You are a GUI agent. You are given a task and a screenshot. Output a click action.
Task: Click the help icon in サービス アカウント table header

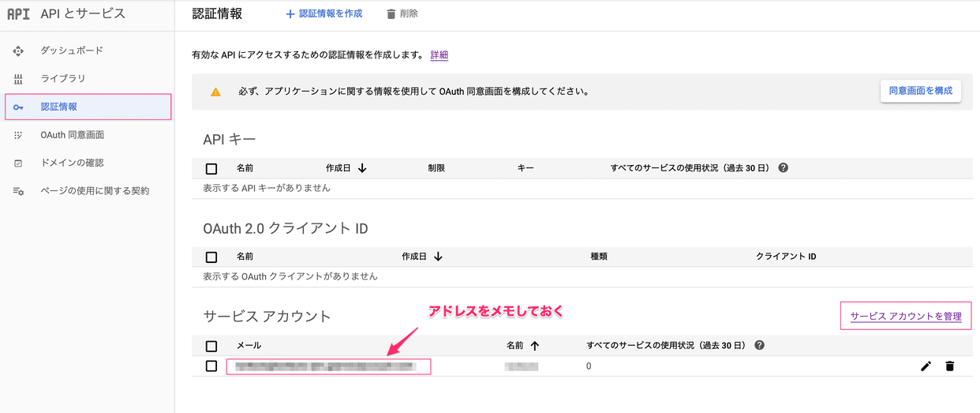pos(759,345)
